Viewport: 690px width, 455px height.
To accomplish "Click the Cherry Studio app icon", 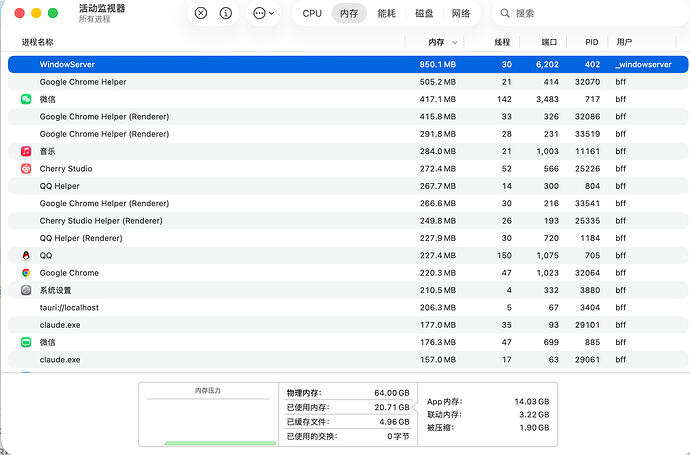I will [26, 169].
